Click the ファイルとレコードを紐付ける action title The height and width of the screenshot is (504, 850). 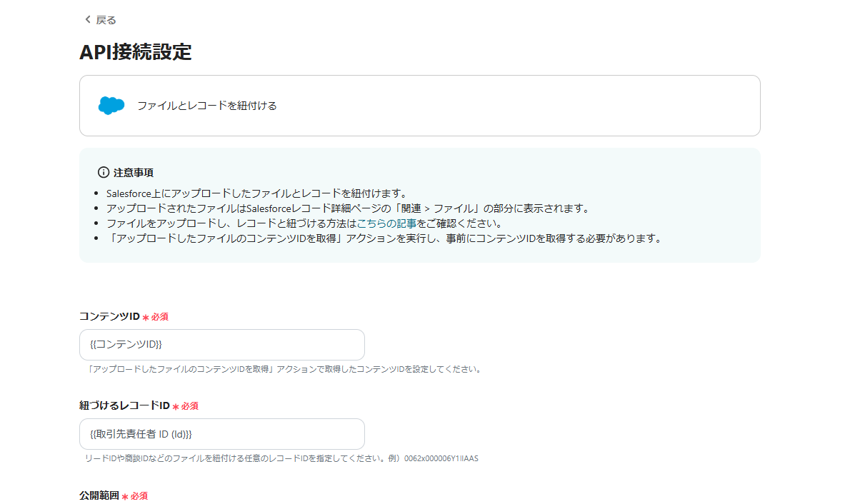pos(207,106)
